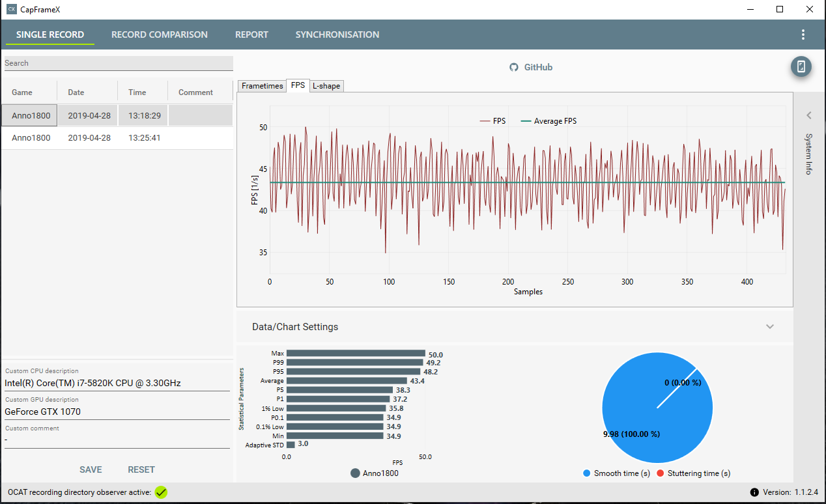Click the Smooth time legend dot

click(x=588, y=473)
